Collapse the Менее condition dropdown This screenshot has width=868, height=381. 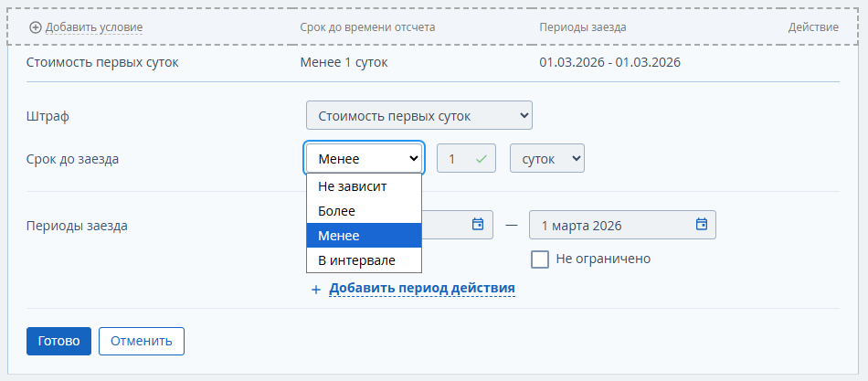coord(364,159)
